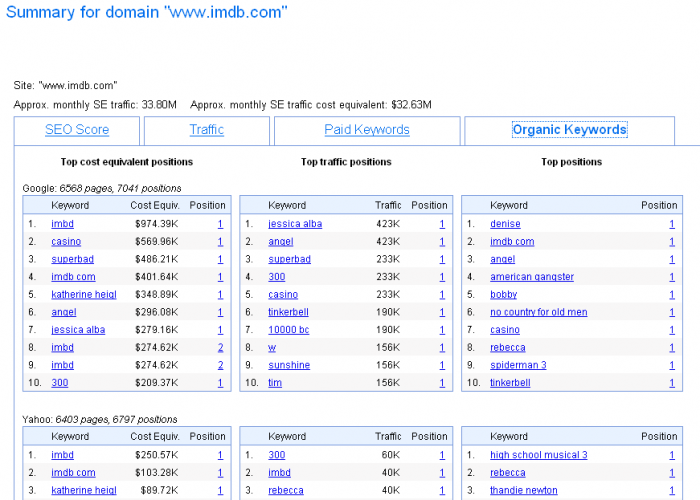700x500 pixels.
Task: Open 'rebecca' in Google top positions table
Action: [x=508, y=347]
